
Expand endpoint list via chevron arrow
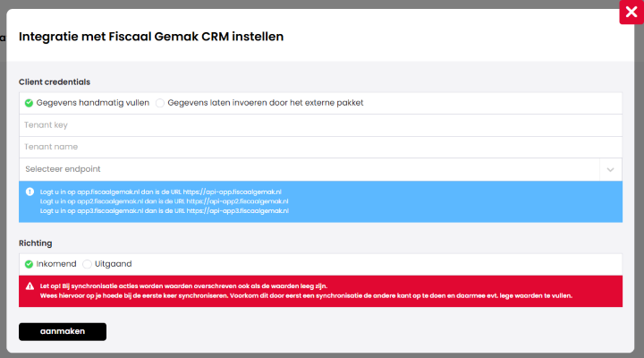[x=610, y=169]
